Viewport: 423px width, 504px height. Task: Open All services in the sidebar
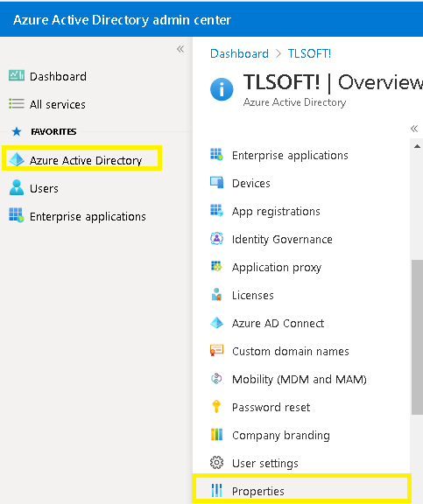(x=58, y=104)
